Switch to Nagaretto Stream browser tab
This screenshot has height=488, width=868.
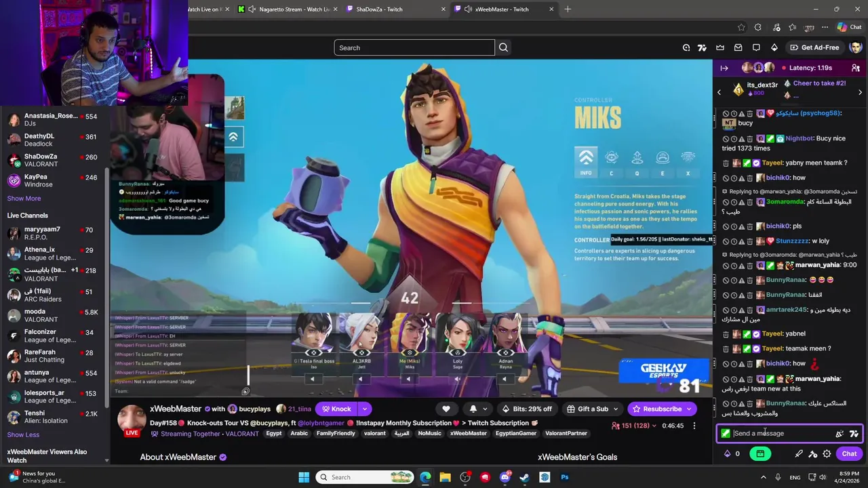tap(288, 9)
